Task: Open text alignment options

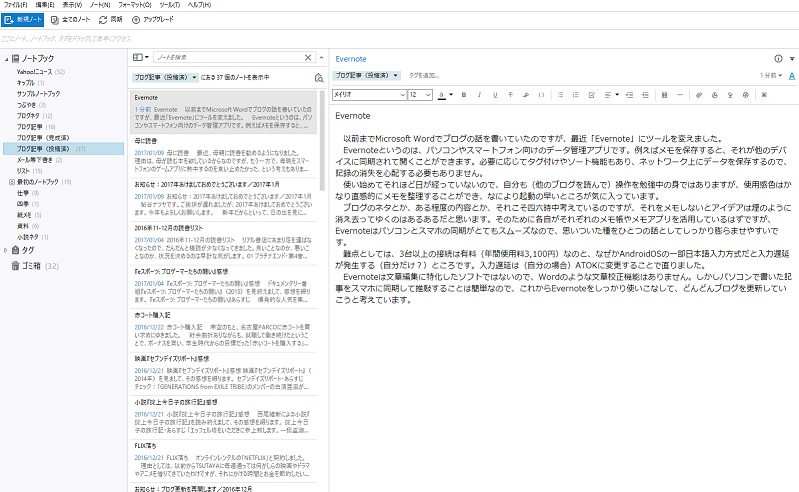Action: point(610,95)
